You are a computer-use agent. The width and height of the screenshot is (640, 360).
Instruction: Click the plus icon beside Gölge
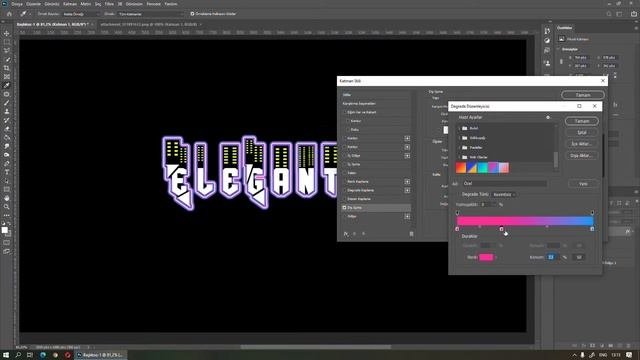[407, 216]
